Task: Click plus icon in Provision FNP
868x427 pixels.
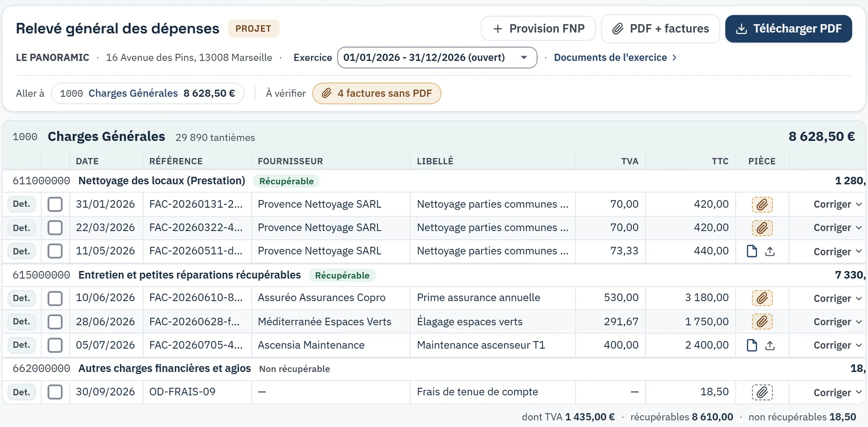Action: pyautogui.click(x=498, y=29)
